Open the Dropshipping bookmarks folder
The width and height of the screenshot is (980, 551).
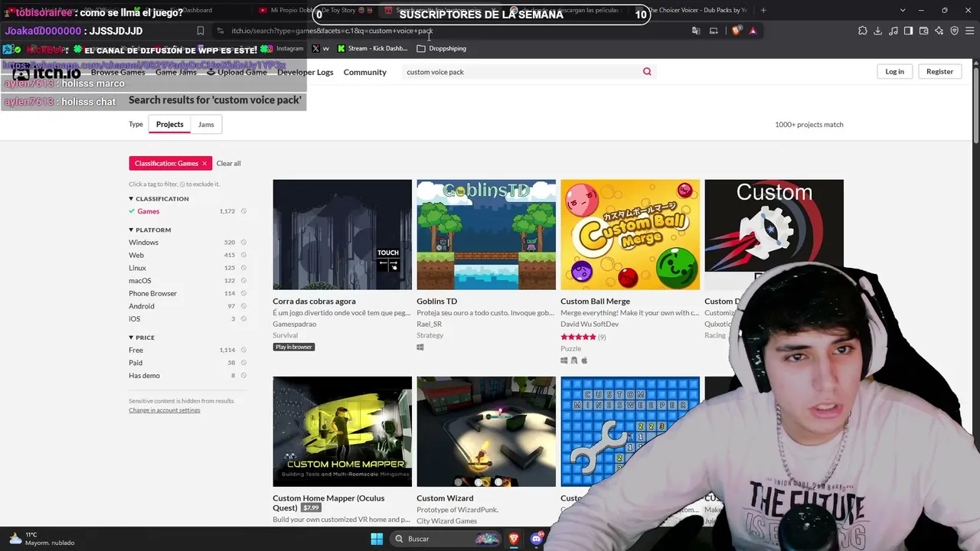(x=441, y=48)
